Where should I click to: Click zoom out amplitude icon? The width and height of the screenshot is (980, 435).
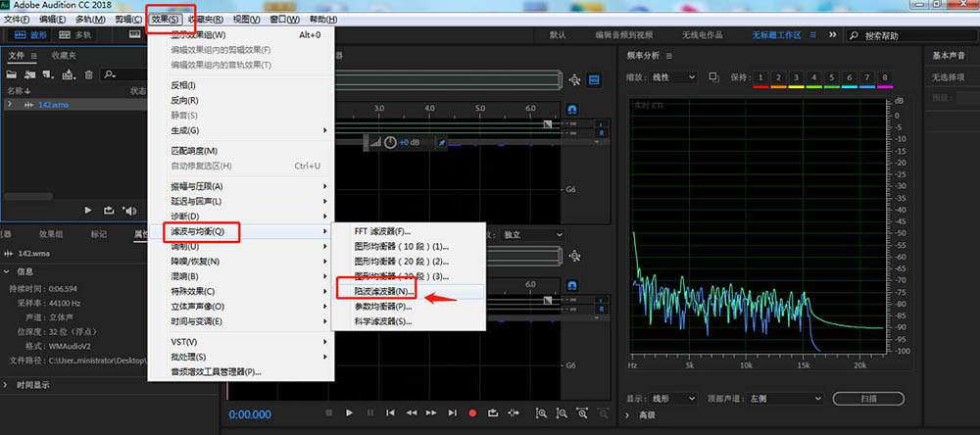pos(562,412)
